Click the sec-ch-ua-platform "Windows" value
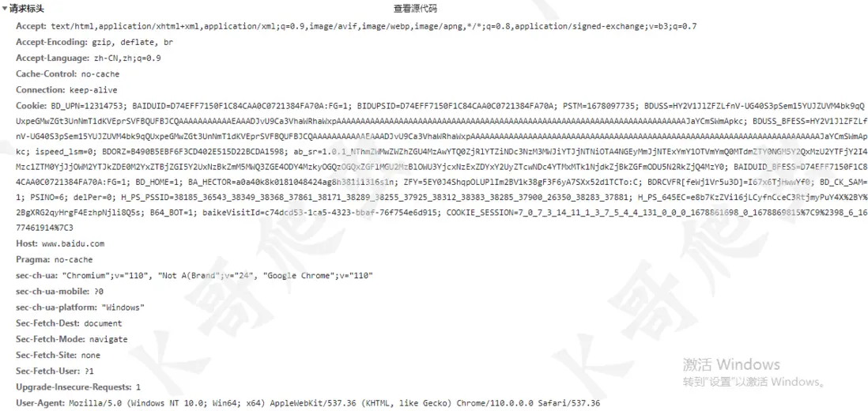Image resolution: width=868 pixels, height=411 pixels. tap(123, 307)
